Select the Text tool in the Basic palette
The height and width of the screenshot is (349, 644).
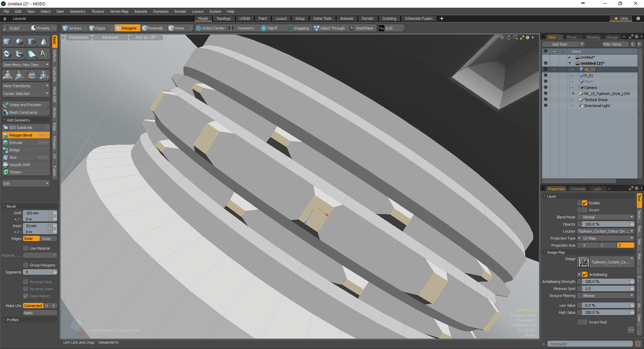[43, 53]
